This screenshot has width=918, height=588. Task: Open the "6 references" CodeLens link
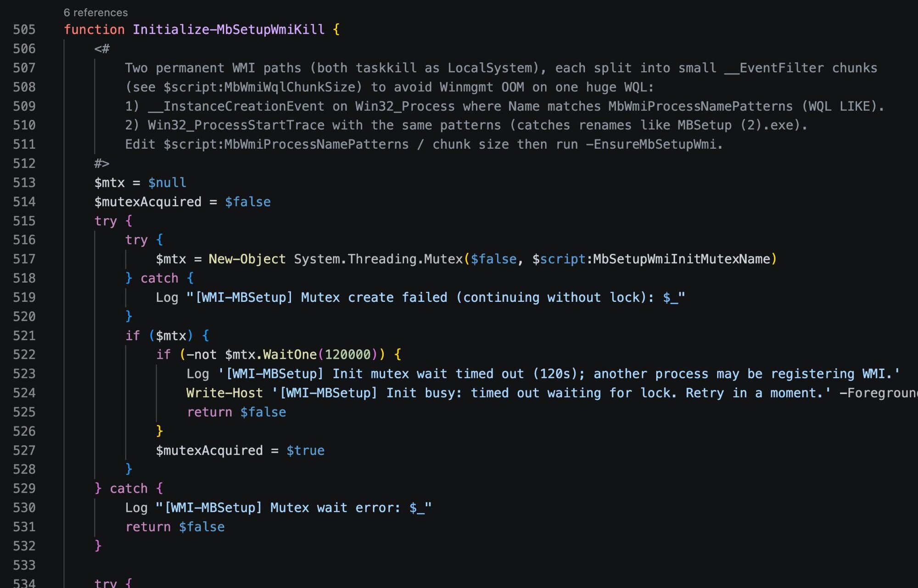click(x=95, y=12)
